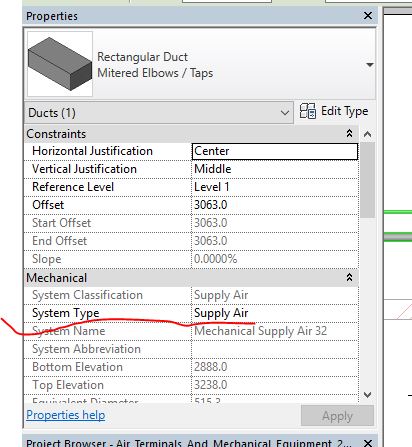Click the Top Elevation label
This screenshot has height=447, width=412.
(68, 385)
